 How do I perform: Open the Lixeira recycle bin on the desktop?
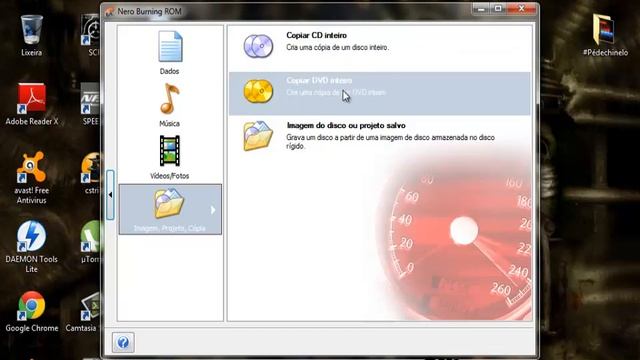coord(31,36)
